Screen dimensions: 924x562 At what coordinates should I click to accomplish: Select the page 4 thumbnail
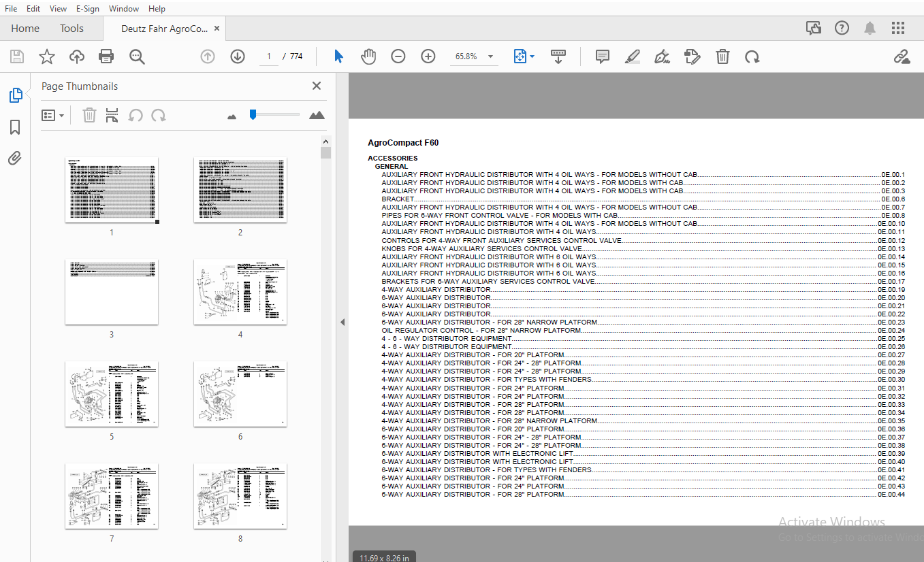coord(240,292)
